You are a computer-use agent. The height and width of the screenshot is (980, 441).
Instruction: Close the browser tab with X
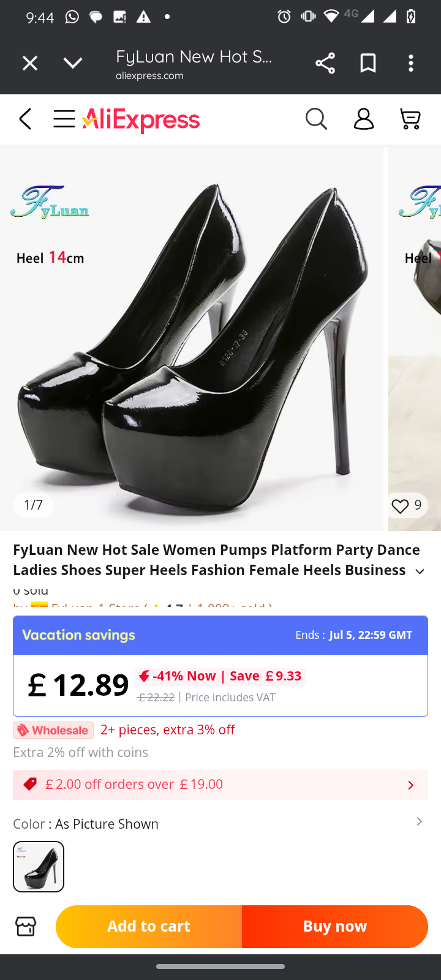pos(30,63)
